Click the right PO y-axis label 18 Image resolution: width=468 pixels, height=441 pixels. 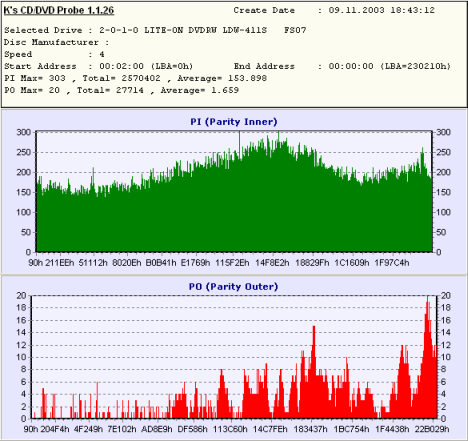[446, 307]
